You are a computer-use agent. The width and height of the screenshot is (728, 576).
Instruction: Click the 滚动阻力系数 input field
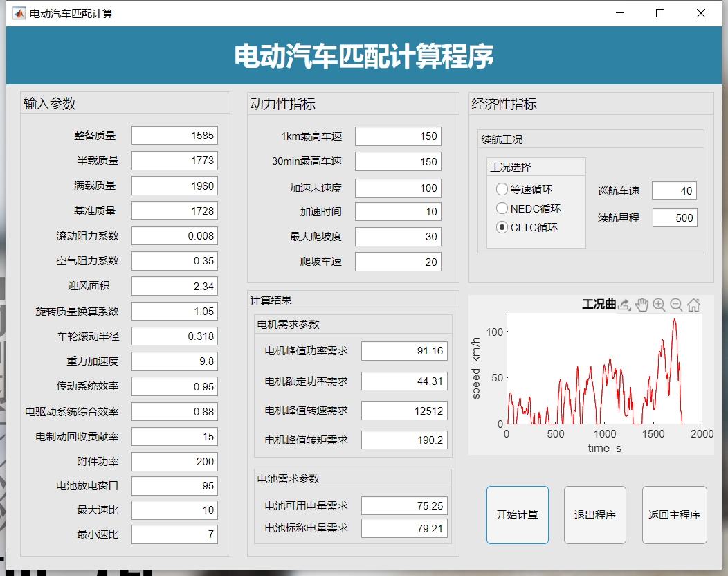tap(174, 236)
